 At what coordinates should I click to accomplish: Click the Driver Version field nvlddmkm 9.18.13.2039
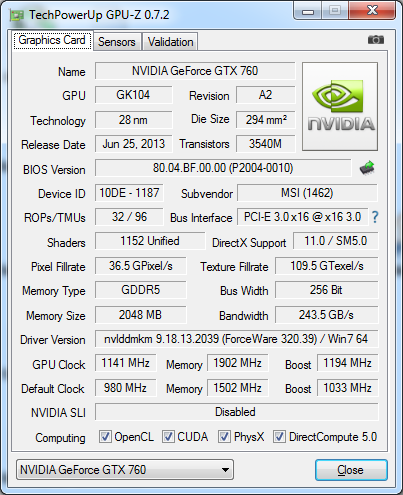237,339
